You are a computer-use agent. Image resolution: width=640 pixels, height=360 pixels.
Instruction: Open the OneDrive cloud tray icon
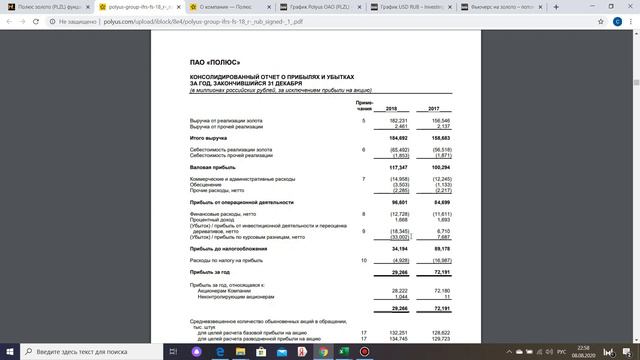tap(519, 351)
